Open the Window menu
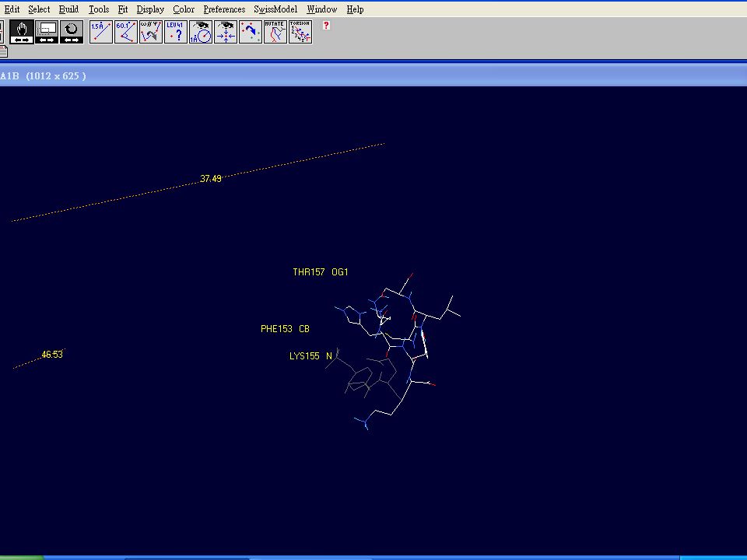 [321, 9]
